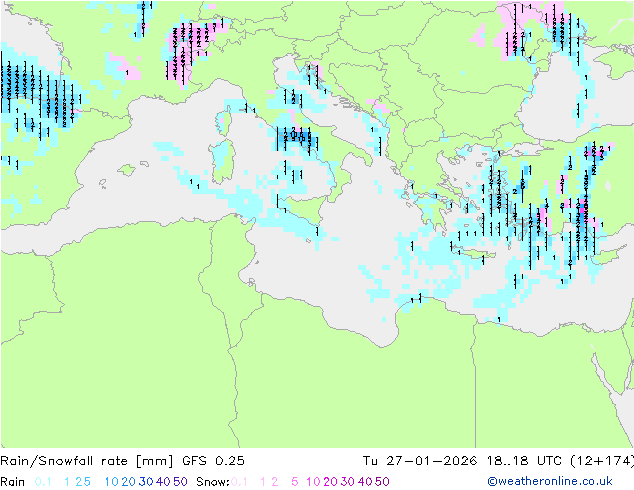Pick the Snow legend value 10

click(x=313, y=482)
